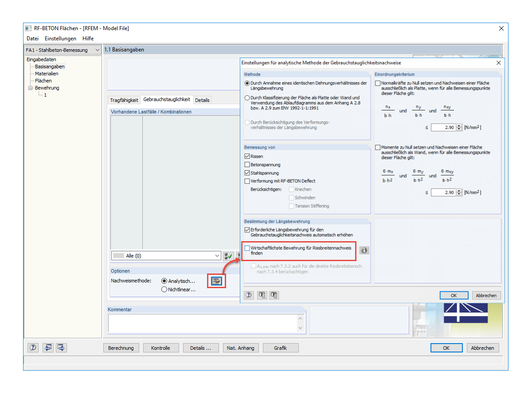
Task: Go to previous input table arrow
Action: pyautogui.click(x=48, y=348)
